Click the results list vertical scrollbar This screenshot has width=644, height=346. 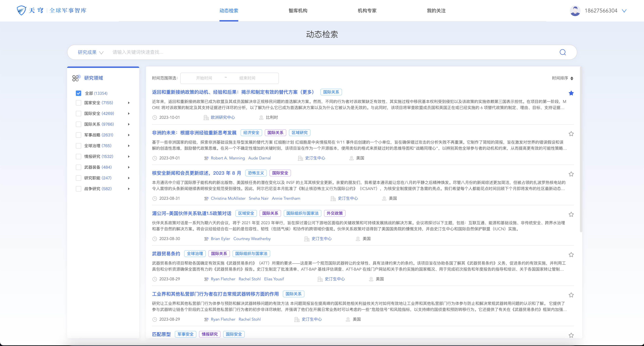pos(581,150)
